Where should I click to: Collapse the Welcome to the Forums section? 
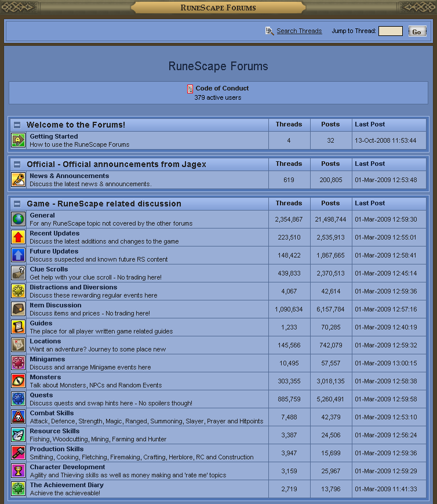17,125
